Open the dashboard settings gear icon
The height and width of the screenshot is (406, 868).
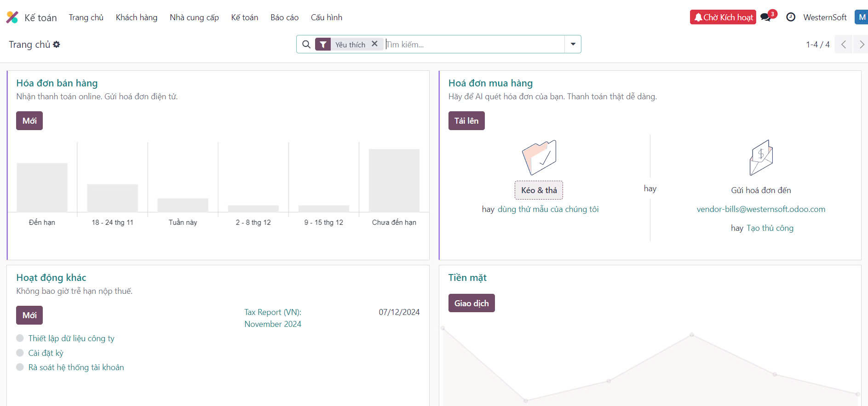(x=57, y=45)
